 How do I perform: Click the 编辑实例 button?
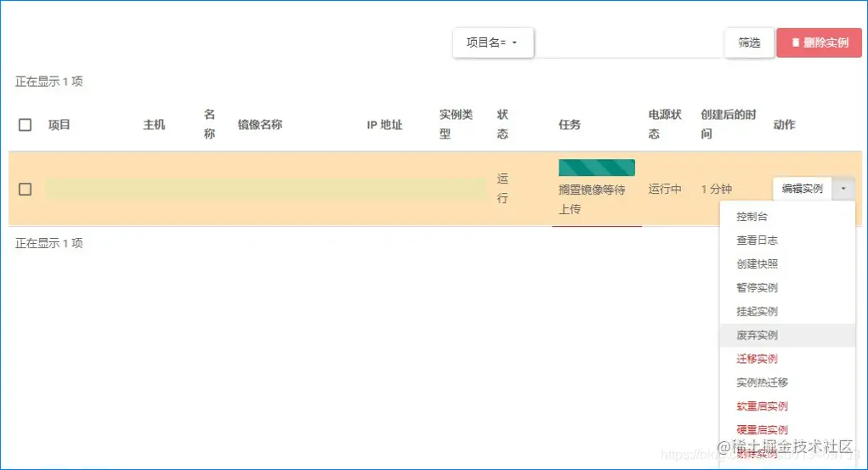pos(803,189)
